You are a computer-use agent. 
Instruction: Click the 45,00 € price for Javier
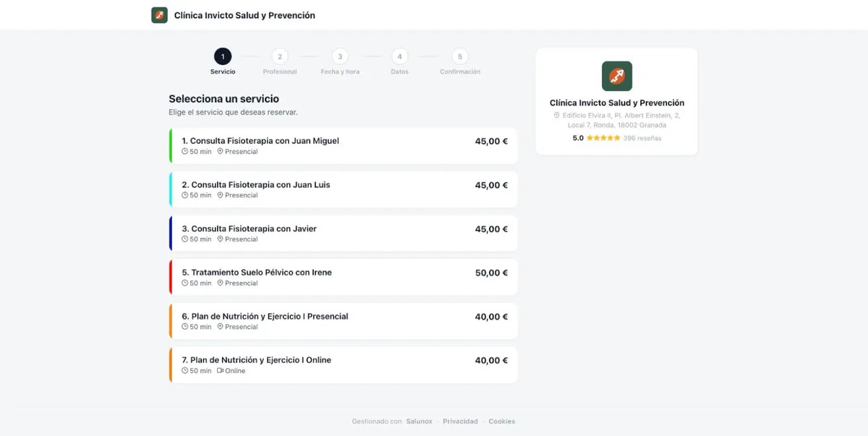pos(492,228)
